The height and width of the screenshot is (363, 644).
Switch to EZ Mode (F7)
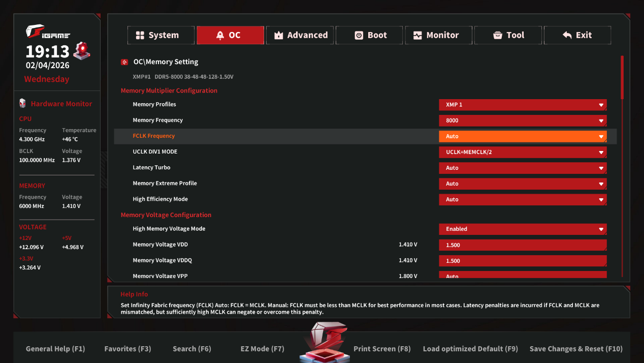[x=262, y=349]
